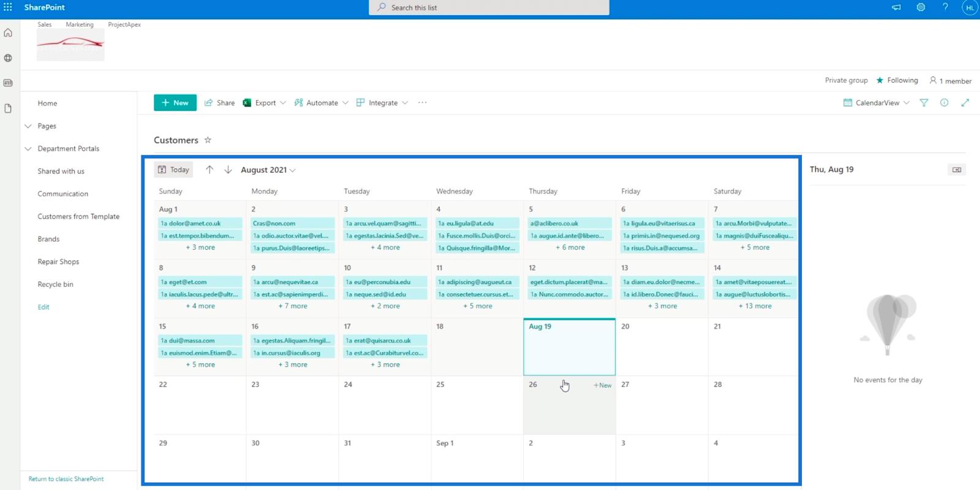Open eget@et.com event on August 8
Screen dimensions: 980x490
click(x=200, y=282)
